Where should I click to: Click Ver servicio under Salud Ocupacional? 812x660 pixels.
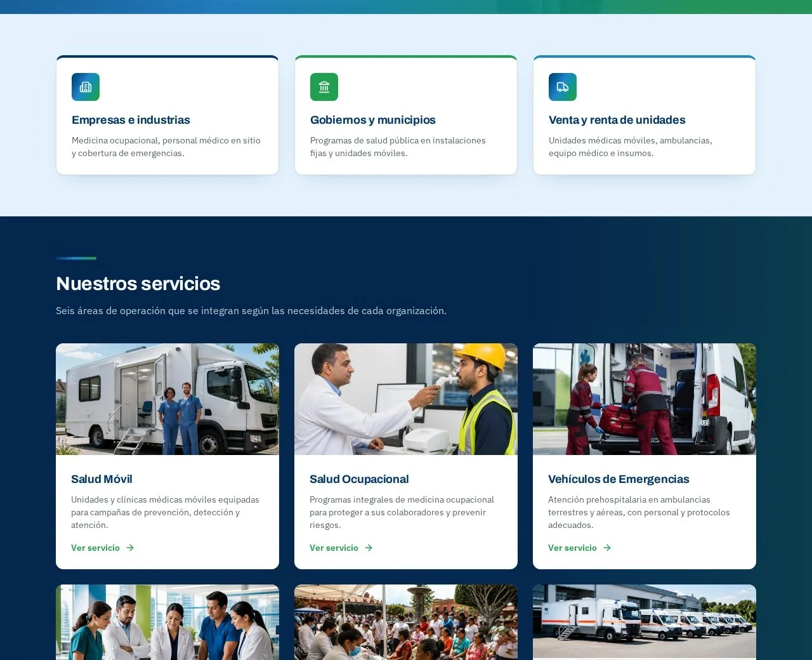(x=341, y=548)
